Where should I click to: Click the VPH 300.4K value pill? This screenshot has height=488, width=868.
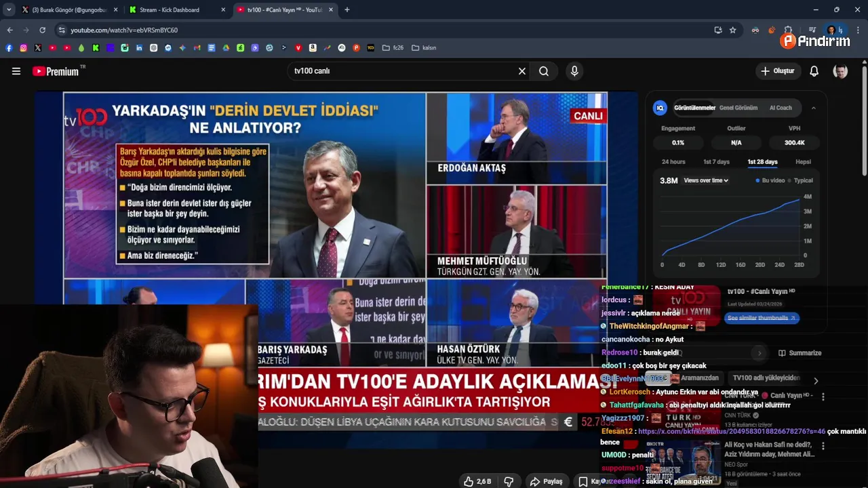pyautogui.click(x=795, y=142)
